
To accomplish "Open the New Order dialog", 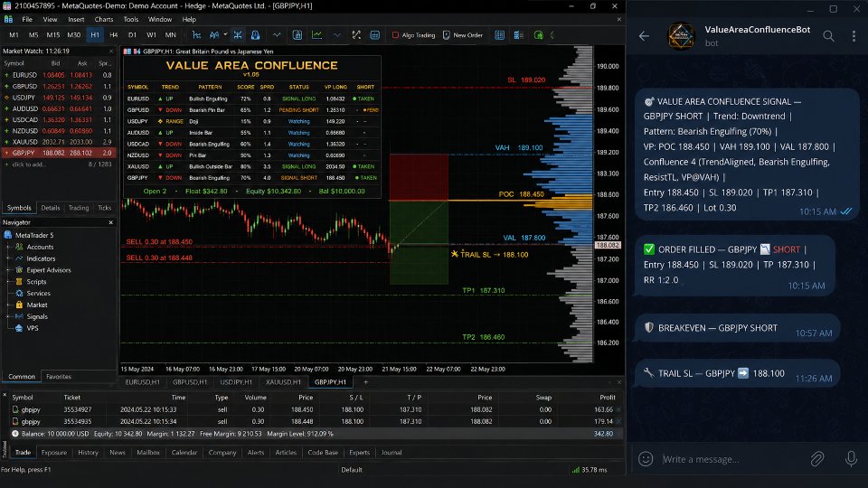I will (463, 35).
